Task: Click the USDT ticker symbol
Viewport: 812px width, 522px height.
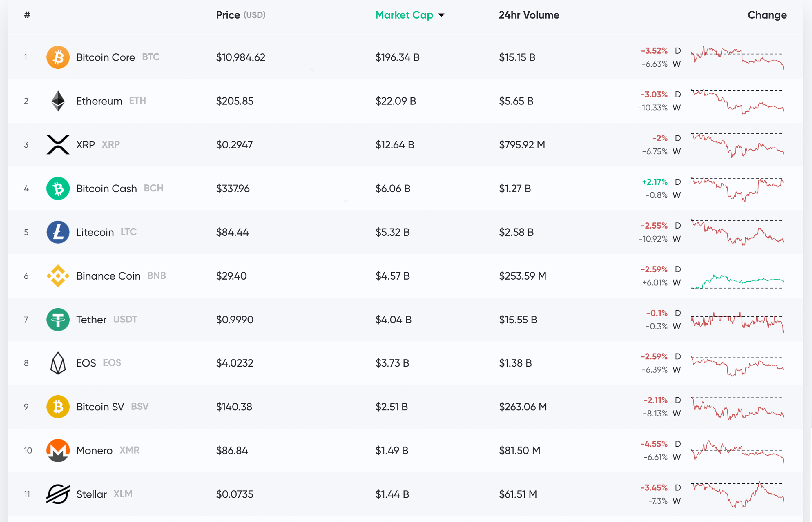Action: click(x=125, y=319)
